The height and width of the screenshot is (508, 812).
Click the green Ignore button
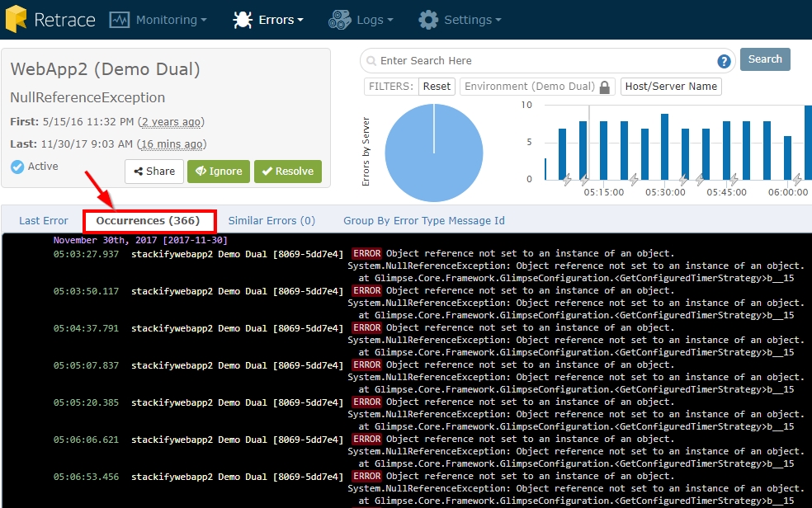(219, 172)
